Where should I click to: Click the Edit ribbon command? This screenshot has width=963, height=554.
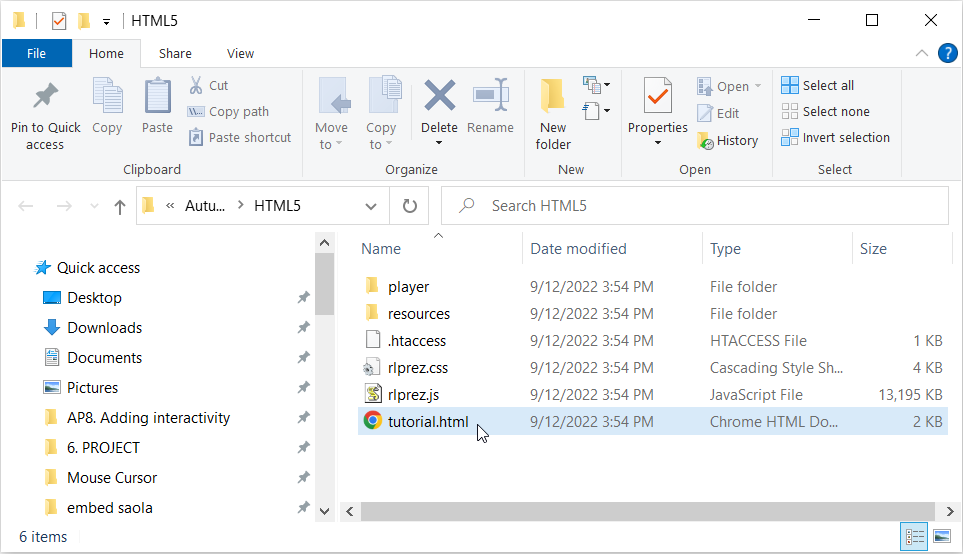coord(719,114)
